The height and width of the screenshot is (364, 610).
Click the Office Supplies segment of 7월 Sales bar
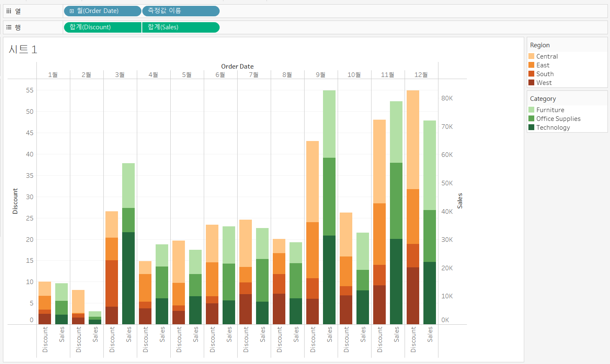262,280
